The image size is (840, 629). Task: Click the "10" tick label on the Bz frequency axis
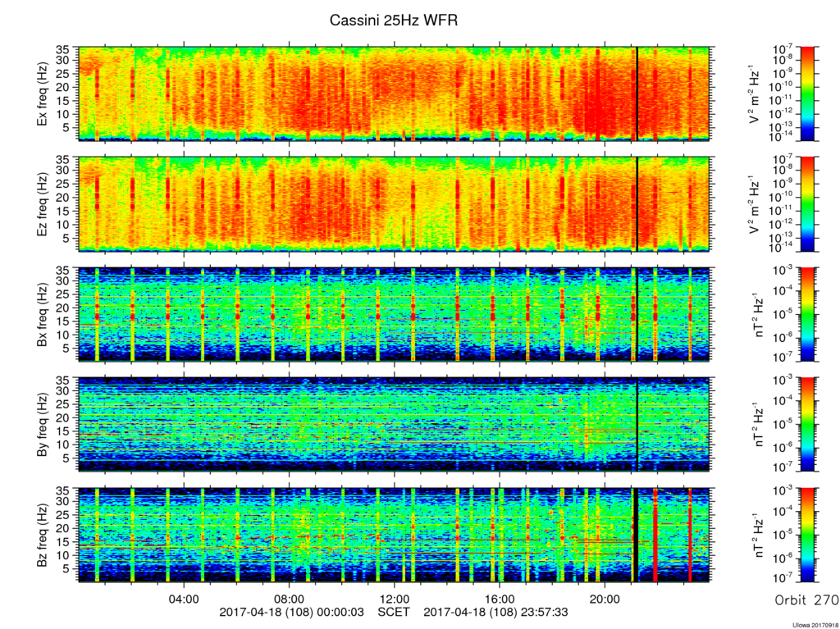pos(64,555)
